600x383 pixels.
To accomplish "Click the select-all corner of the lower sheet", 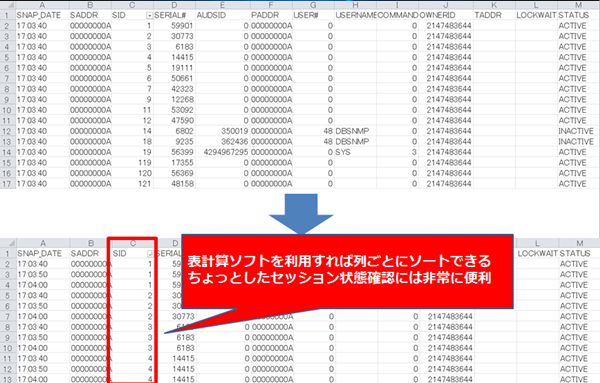I will point(8,243).
